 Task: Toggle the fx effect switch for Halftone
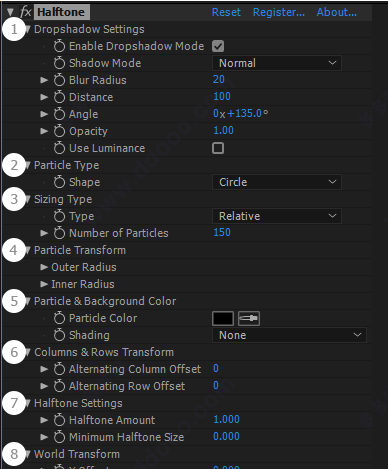(x=25, y=12)
